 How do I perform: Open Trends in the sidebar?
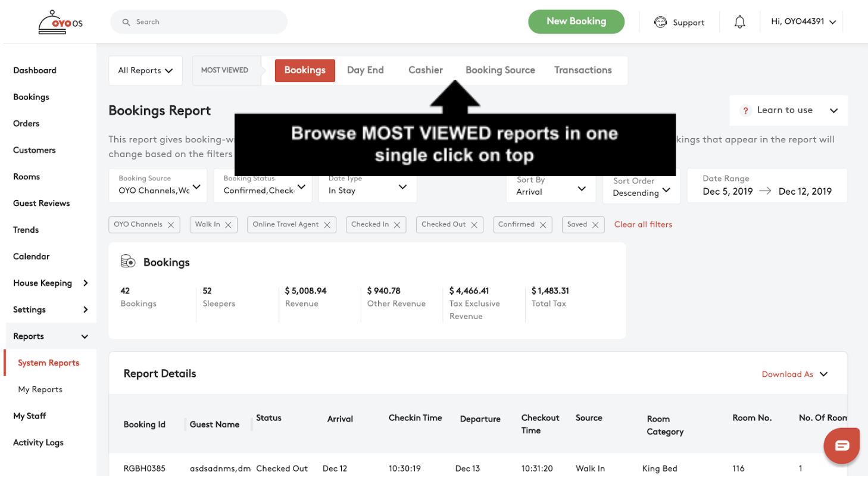[x=26, y=230]
